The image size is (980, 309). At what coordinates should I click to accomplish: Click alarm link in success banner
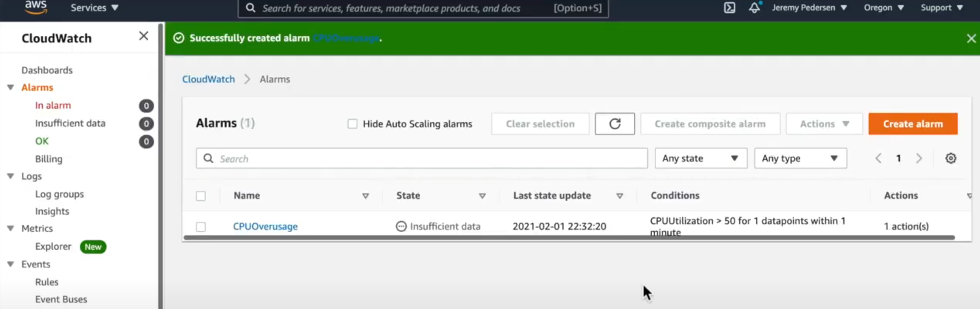point(346,38)
